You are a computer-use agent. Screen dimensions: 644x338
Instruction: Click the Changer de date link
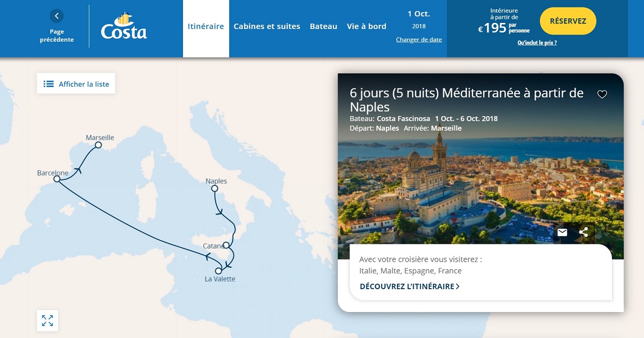click(419, 40)
